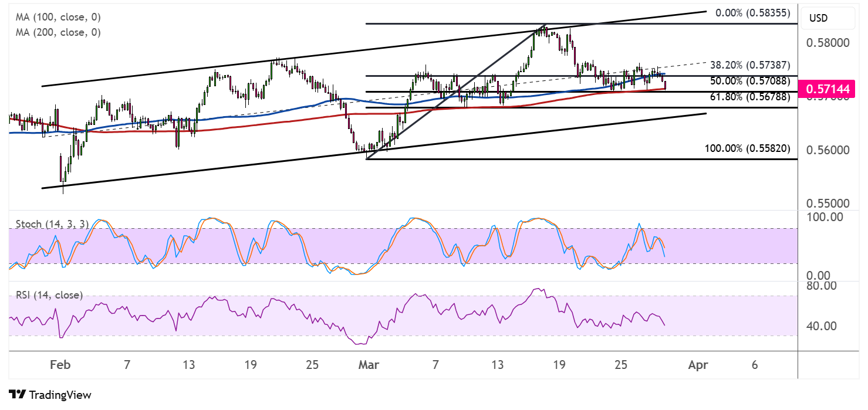This screenshot has width=868, height=410.
Task: Select the RSI (14, close) indicator label
Action: tap(49, 295)
